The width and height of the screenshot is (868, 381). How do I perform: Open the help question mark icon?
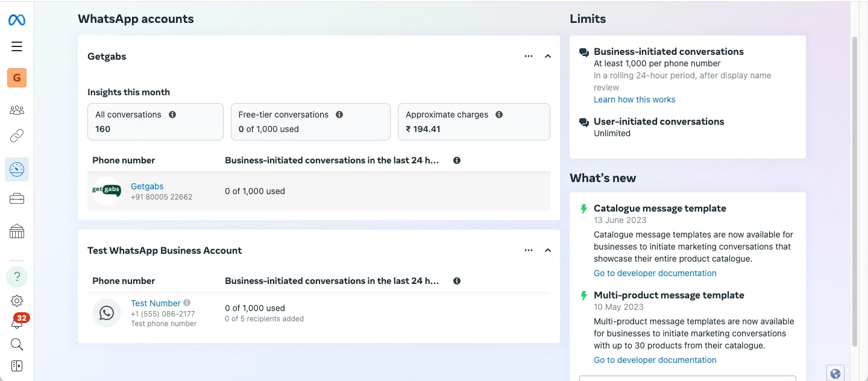(x=17, y=276)
